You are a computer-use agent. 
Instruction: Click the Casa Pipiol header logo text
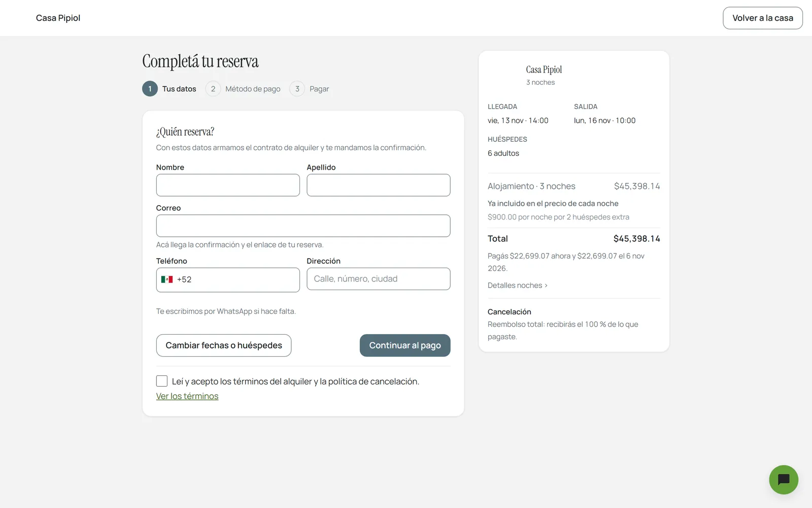(58, 18)
